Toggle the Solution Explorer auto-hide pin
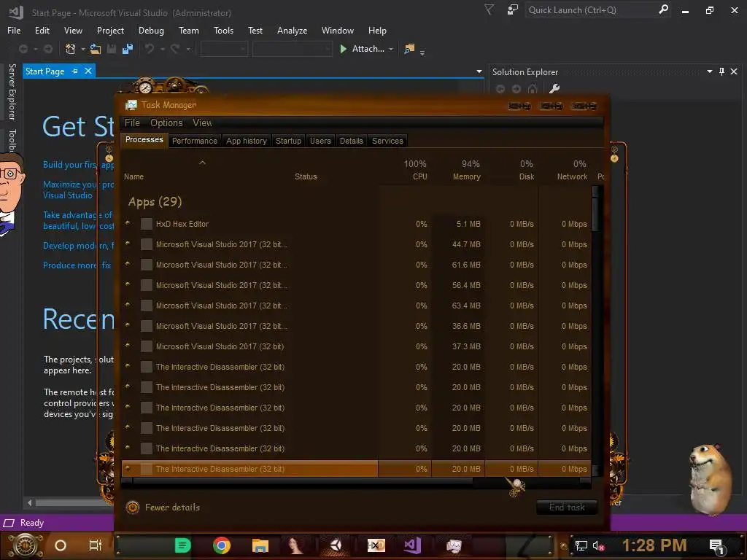 pos(721,71)
